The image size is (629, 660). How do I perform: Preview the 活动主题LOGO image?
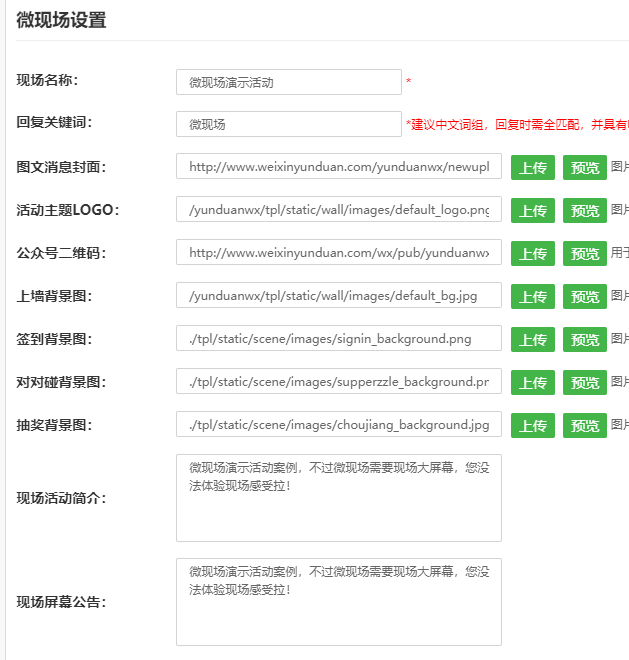584,211
